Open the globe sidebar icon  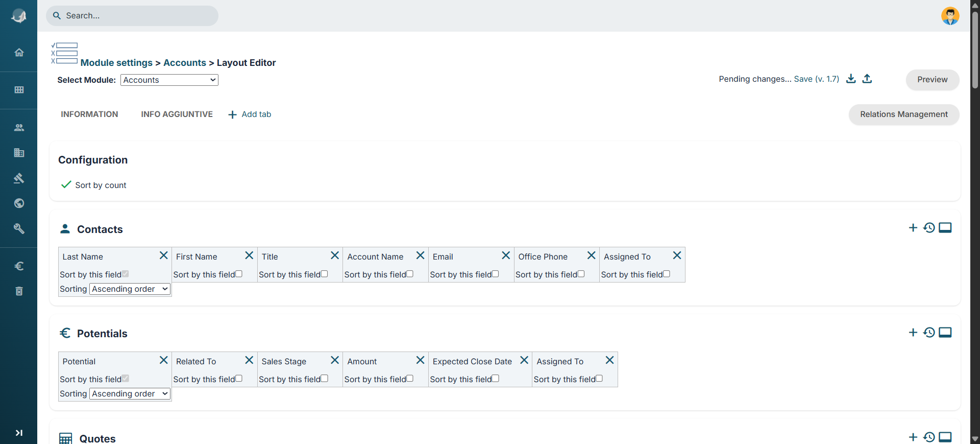click(x=19, y=203)
